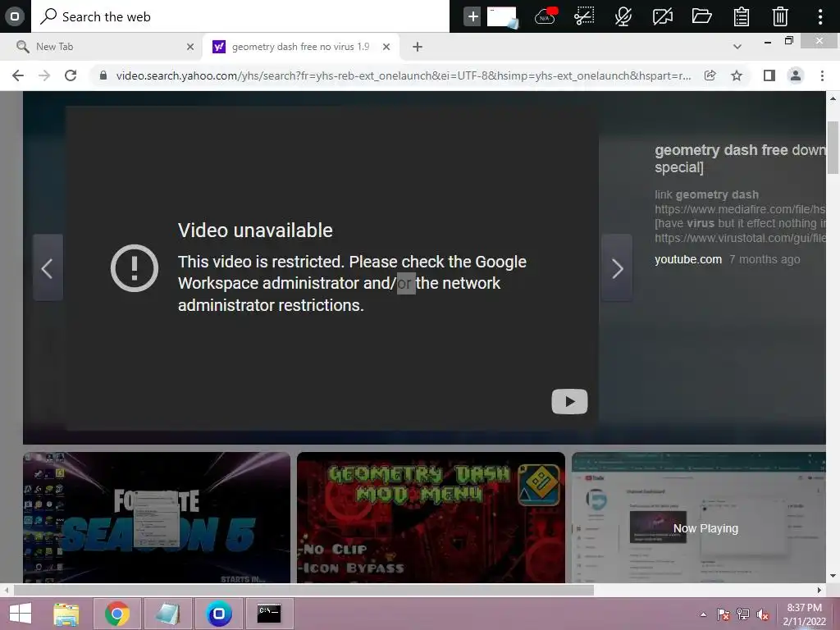Viewport: 840px width, 630px height.
Task: Click '7 months ago' text
Action: pyautogui.click(x=765, y=259)
